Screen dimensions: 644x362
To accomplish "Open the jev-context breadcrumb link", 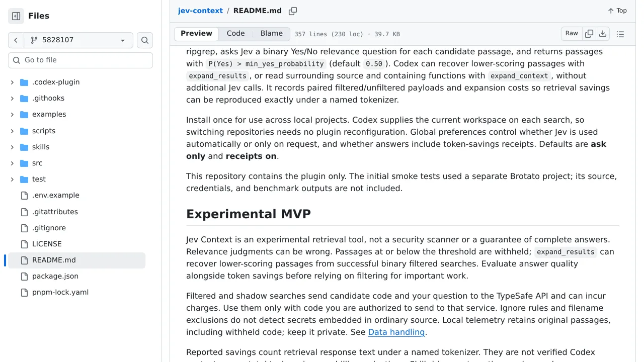I will click(x=200, y=11).
